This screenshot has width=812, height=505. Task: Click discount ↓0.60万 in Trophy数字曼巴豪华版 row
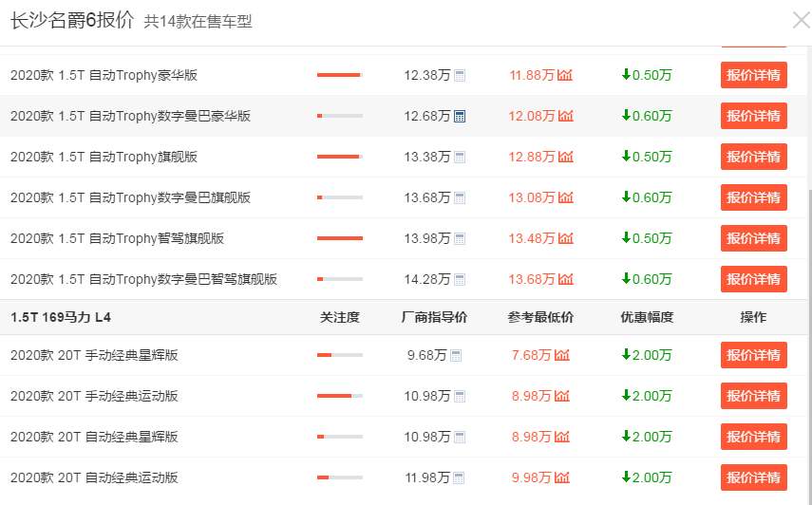point(647,116)
